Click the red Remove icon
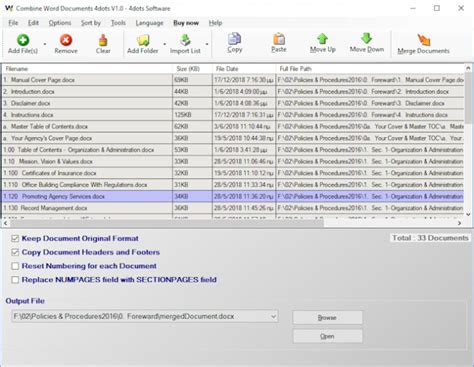 66,40
